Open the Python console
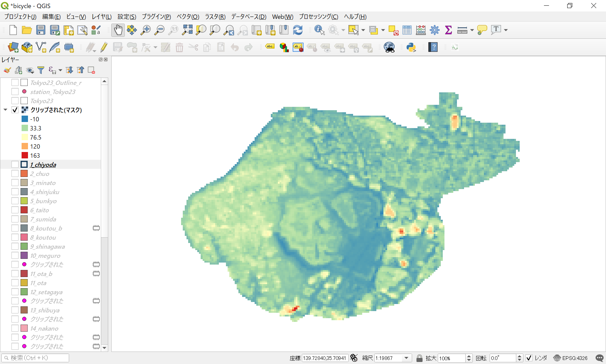The width and height of the screenshot is (606, 364). pos(411,47)
